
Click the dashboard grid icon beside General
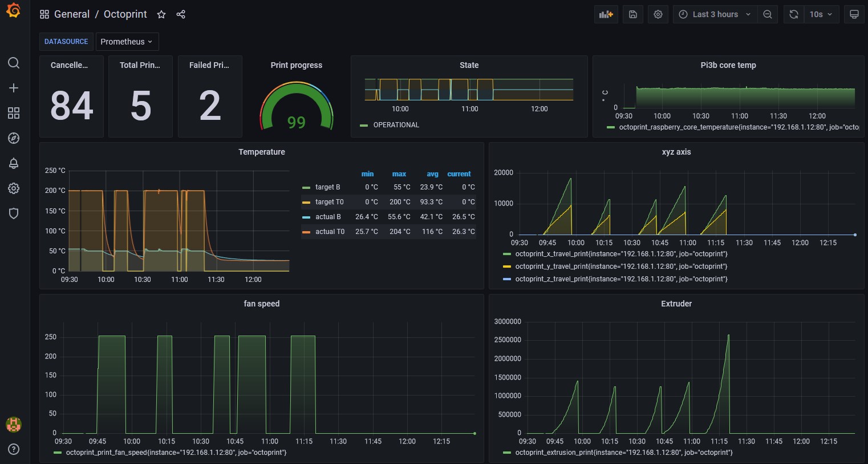pos(44,14)
